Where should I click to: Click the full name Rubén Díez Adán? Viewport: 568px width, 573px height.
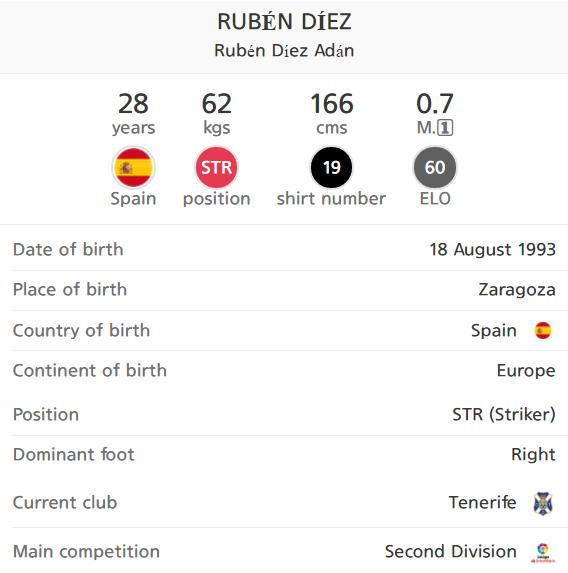coord(284,50)
